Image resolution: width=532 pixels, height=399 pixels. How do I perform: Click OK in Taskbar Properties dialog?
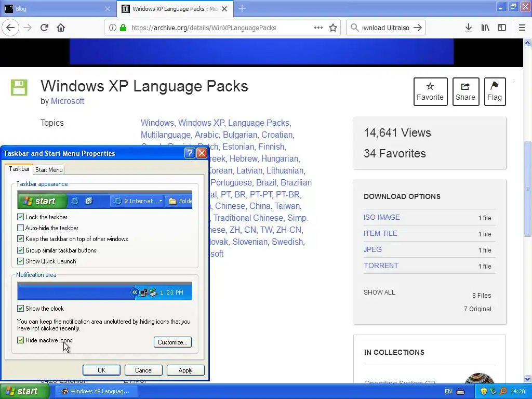click(x=101, y=370)
